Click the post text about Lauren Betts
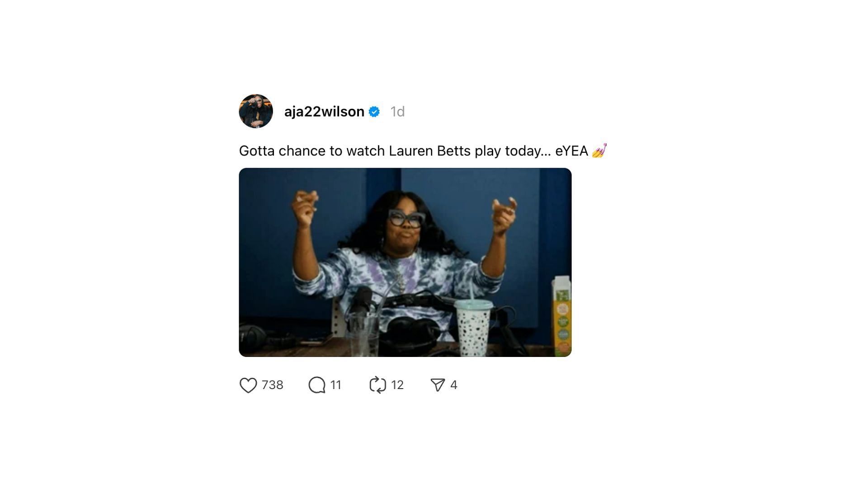The height and width of the screenshot is (488, 868). tap(423, 151)
